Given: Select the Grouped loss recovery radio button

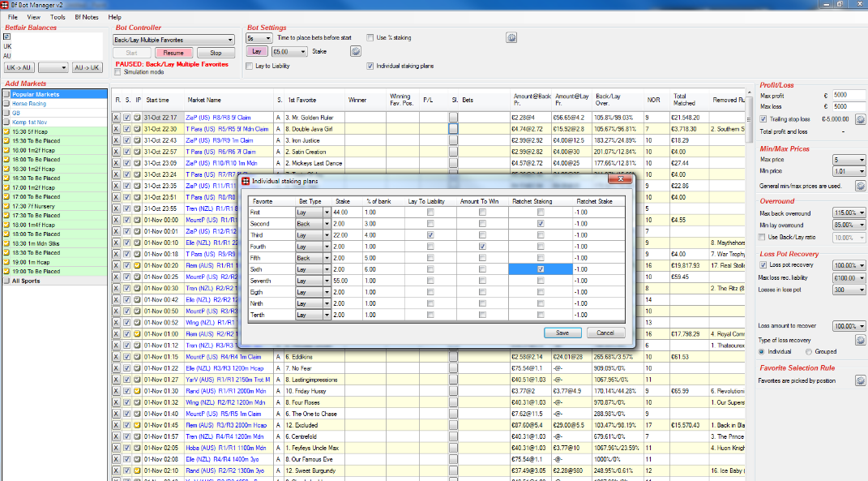Looking at the screenshot, I should coord(809,352).
